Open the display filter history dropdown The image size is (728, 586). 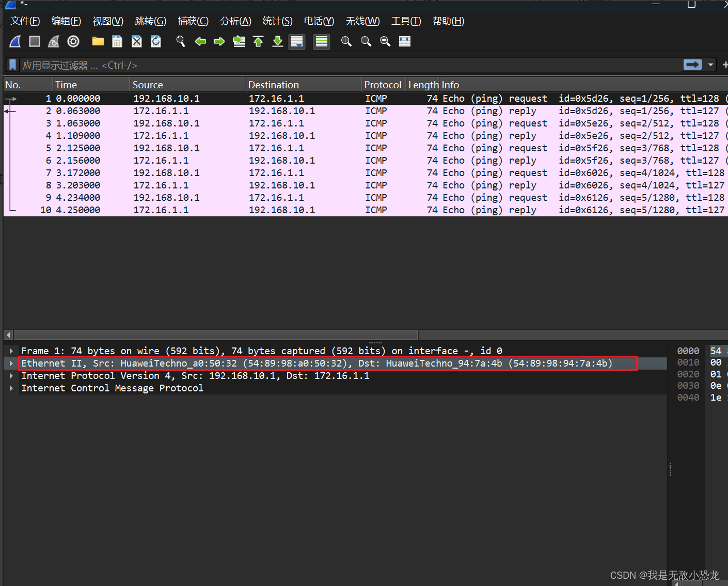click(x=710, y=65)
